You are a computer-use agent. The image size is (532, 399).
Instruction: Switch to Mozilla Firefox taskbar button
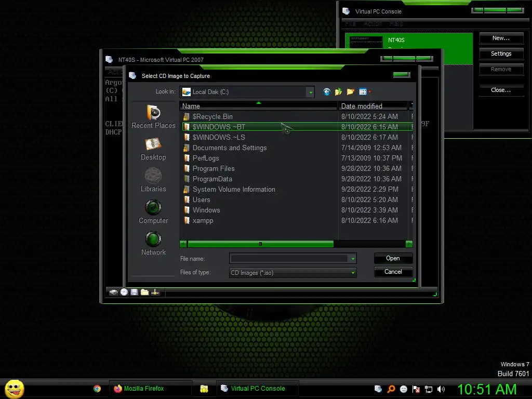pyautogui.click(x=150, y=389)
